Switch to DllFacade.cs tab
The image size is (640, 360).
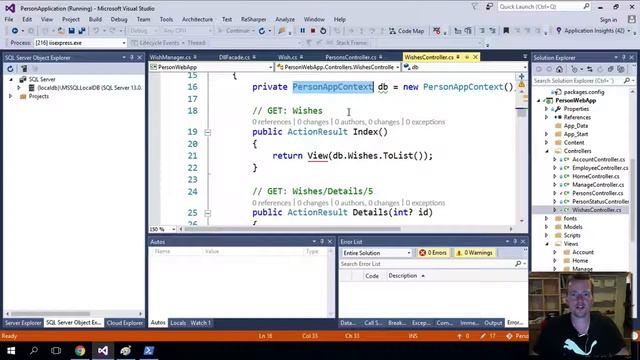[x=234, y=57]
